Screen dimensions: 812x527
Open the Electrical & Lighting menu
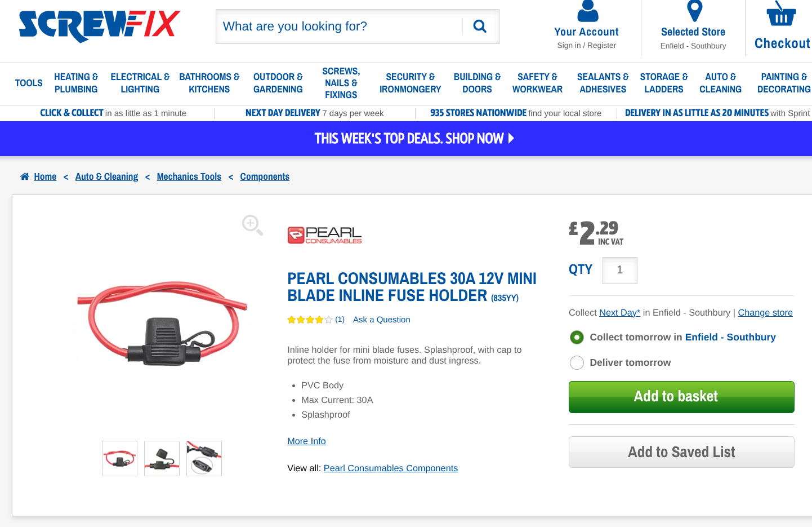pos(140,83)
